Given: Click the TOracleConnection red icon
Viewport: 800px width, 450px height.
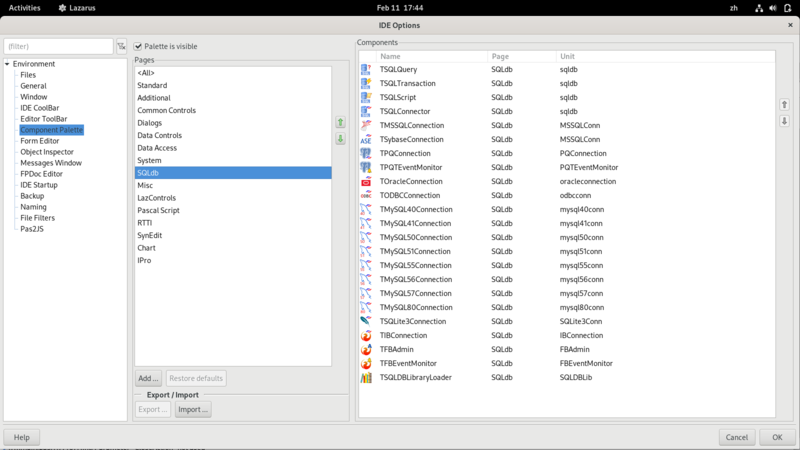Looking at the screenshot, I should click(x=366, y=181).
